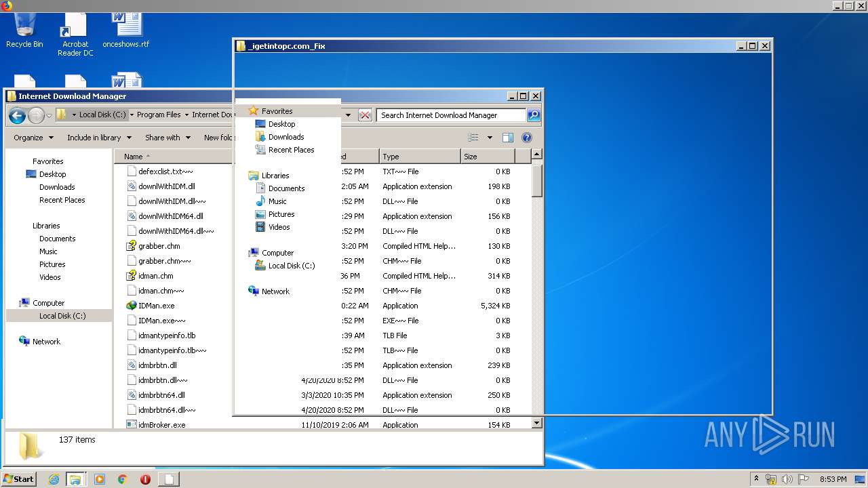Click the clock showing 8:53 PM
868x488 pixels.
coord(833,479)
